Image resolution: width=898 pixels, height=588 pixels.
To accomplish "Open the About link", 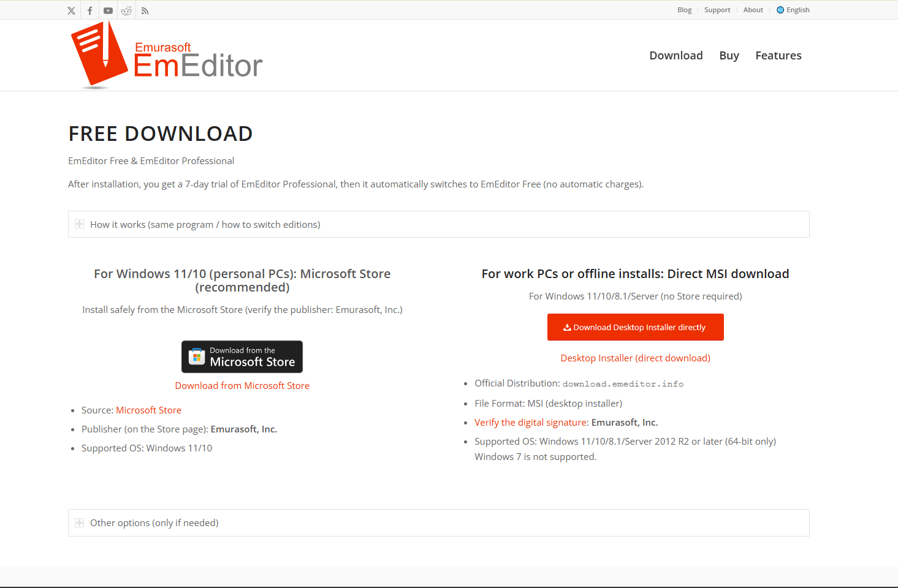I will tap(753, 10).
